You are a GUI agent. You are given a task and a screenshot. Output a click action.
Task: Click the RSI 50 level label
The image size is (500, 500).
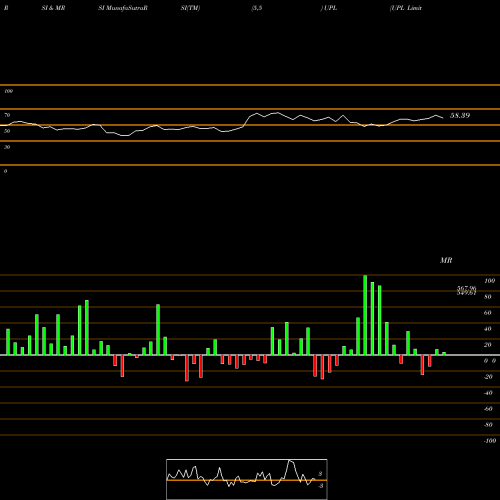tap(7, 131)
